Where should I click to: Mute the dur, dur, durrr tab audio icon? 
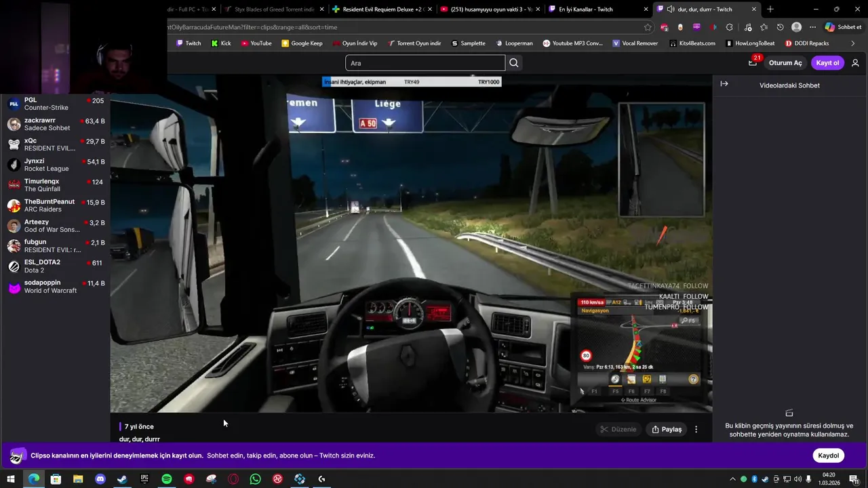tap(670, 9)
